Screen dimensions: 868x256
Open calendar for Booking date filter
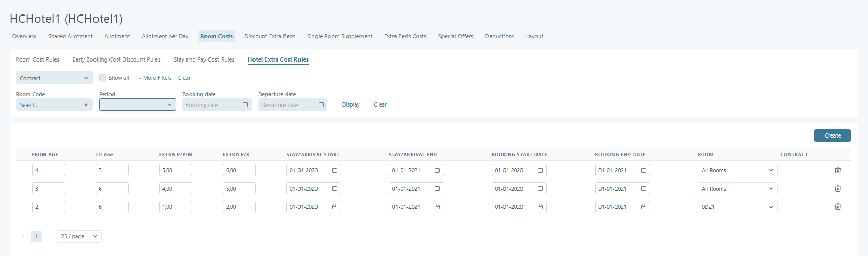(245, 105)
